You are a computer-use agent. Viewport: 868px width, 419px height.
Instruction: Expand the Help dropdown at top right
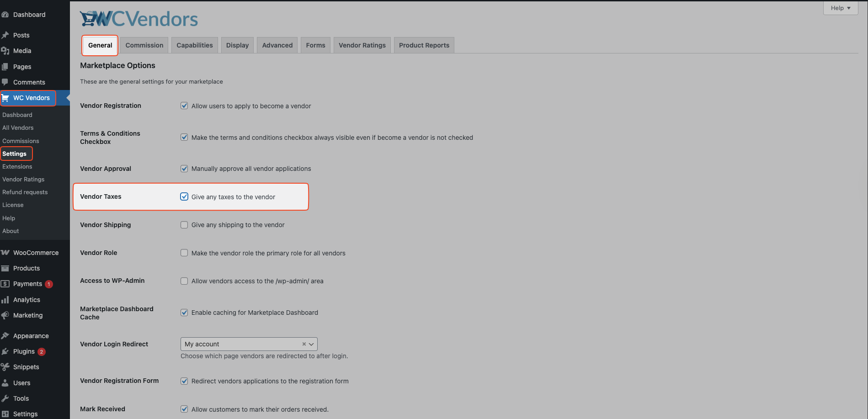pos(841,8)
